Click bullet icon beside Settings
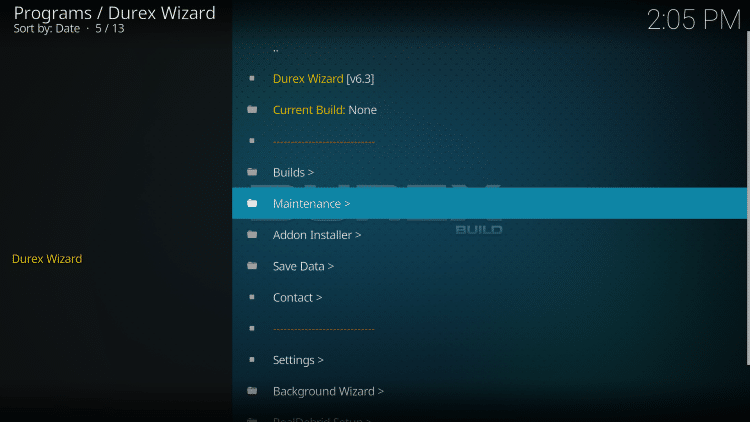Screen dimensions: 750x422 252,360
